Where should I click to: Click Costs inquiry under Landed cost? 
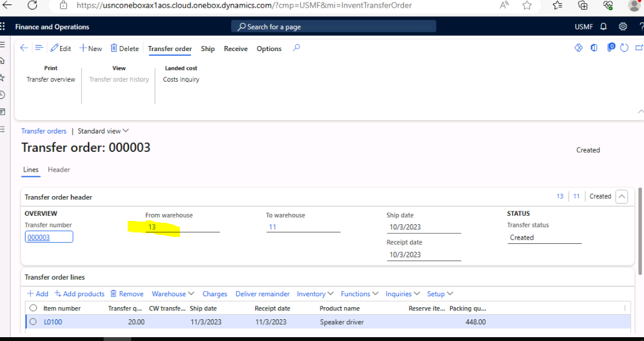point(181,79)
